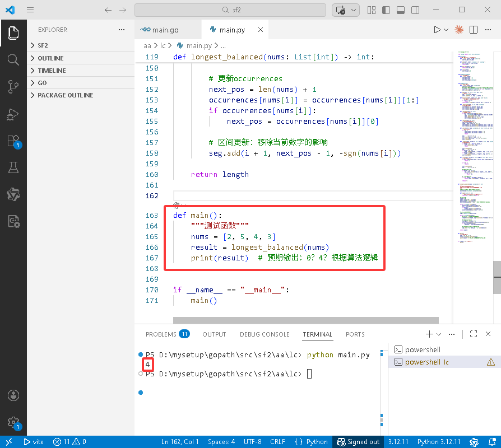Viewport: 501px width, 448px height.
Task: Open Source Control view
Action: point(13,87)
